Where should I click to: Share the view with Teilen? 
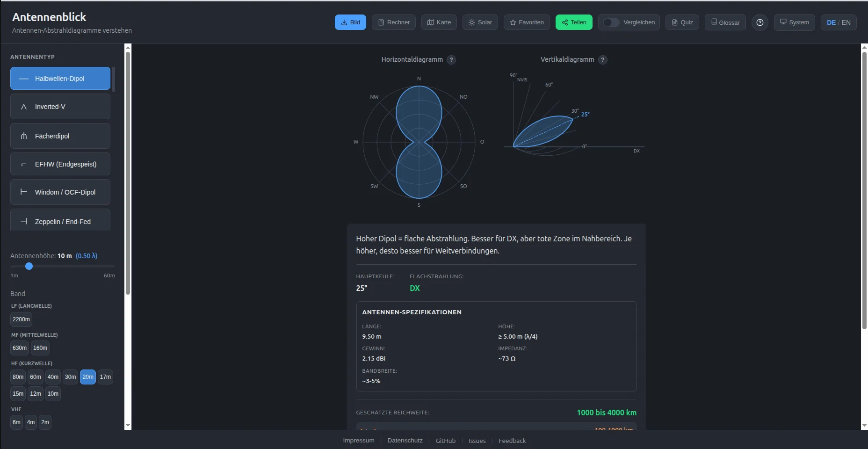pyautogui.click(x=573, y=22)
